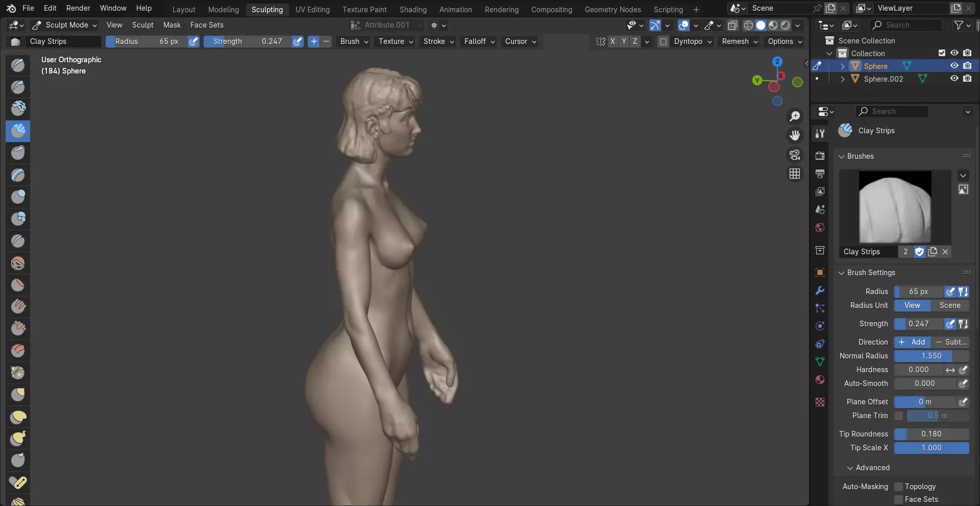Open the Face Sets menu
Screen dimensions: 980x506
coord(207,25)
